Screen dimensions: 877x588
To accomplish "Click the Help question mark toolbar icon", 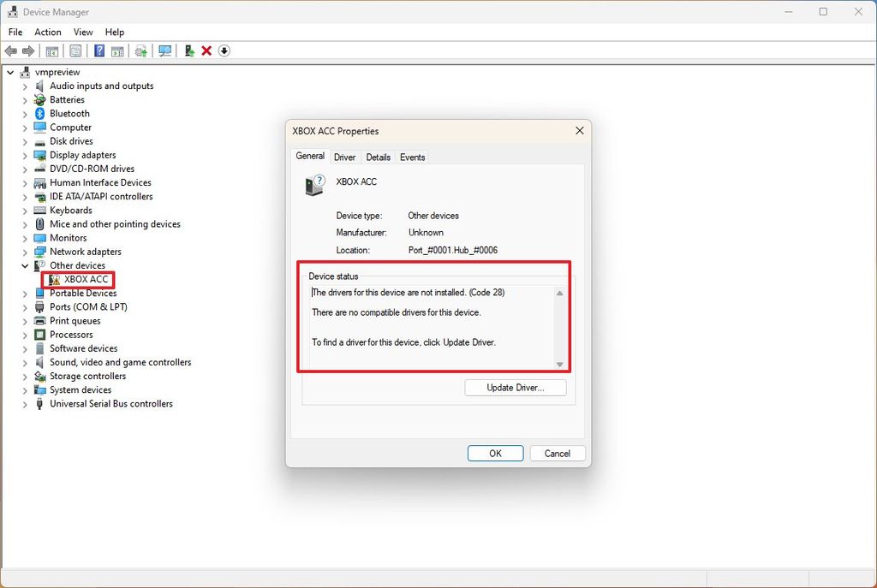I will (98, 50).
